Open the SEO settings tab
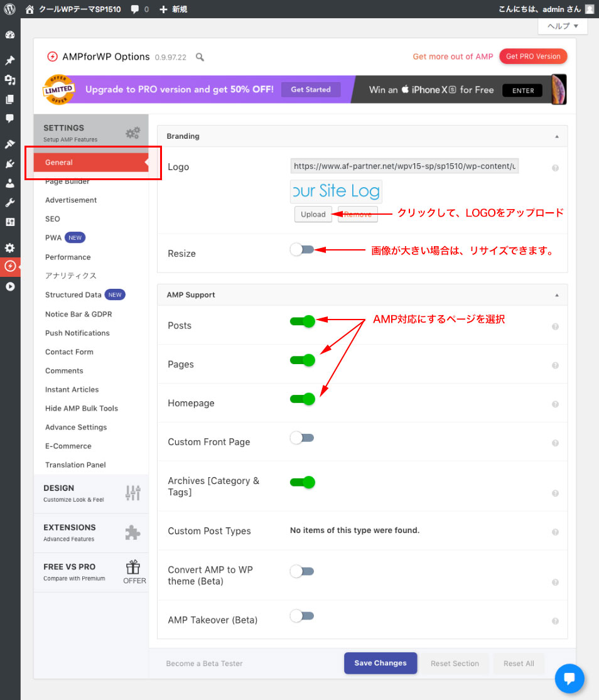The width and height of the screenshot is (599, 700). pos(52,218)
